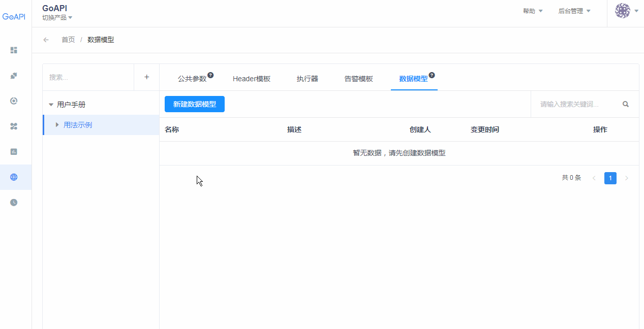Select the 数据模型 tab
The width and height of the screenshot is (644, 329).
tap(414, 79)
